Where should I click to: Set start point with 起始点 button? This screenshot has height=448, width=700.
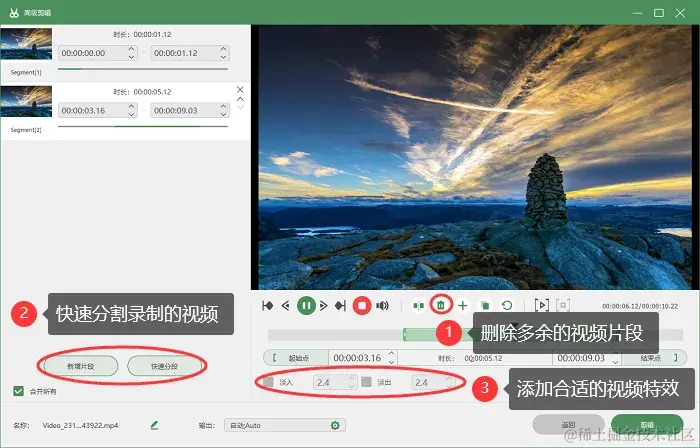pos(296,358)
